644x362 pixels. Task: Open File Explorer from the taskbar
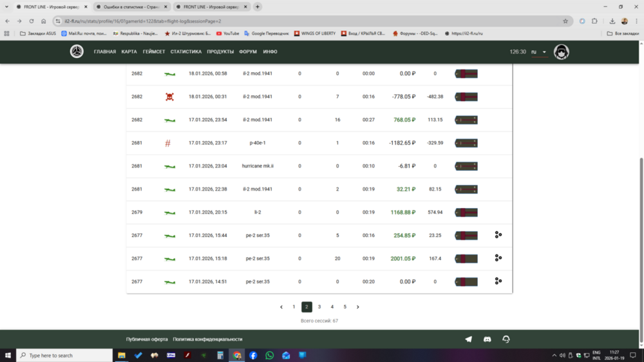[122, 356]
